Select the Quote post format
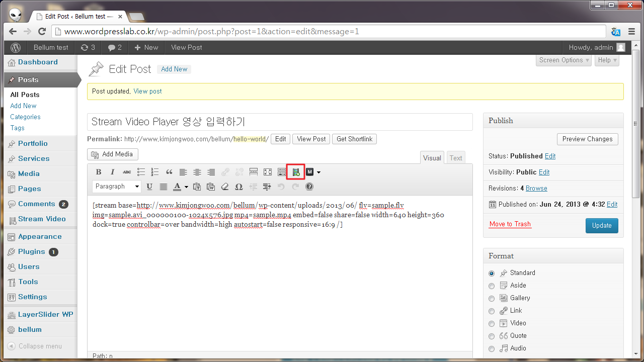 pos(492,336)
